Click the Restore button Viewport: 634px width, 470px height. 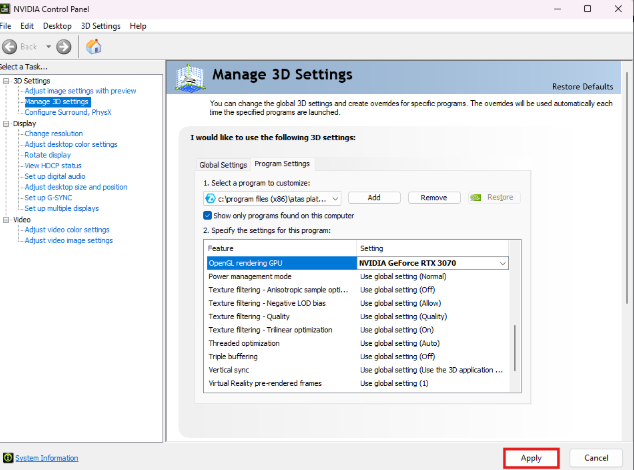coord(494,197)
